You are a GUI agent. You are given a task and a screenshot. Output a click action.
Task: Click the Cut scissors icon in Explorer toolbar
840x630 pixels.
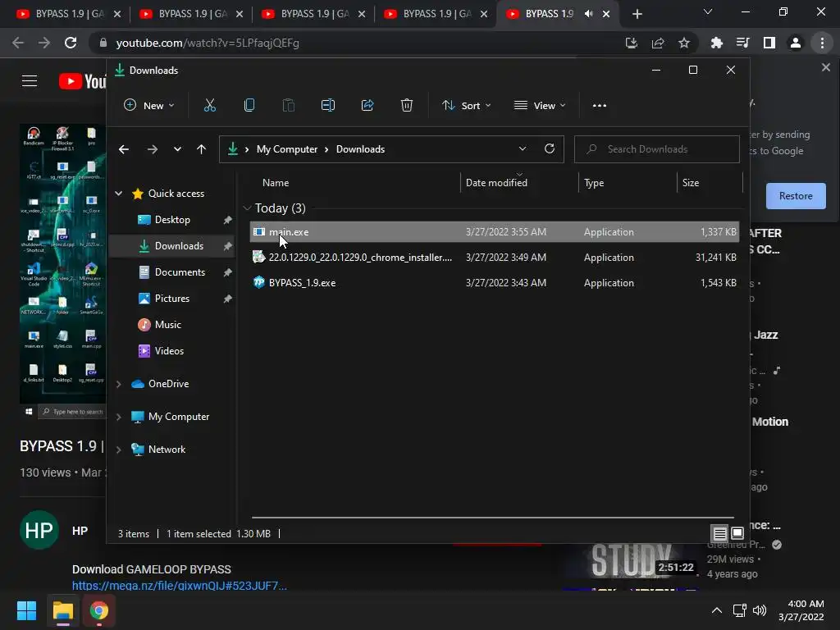tap(210, 106)
